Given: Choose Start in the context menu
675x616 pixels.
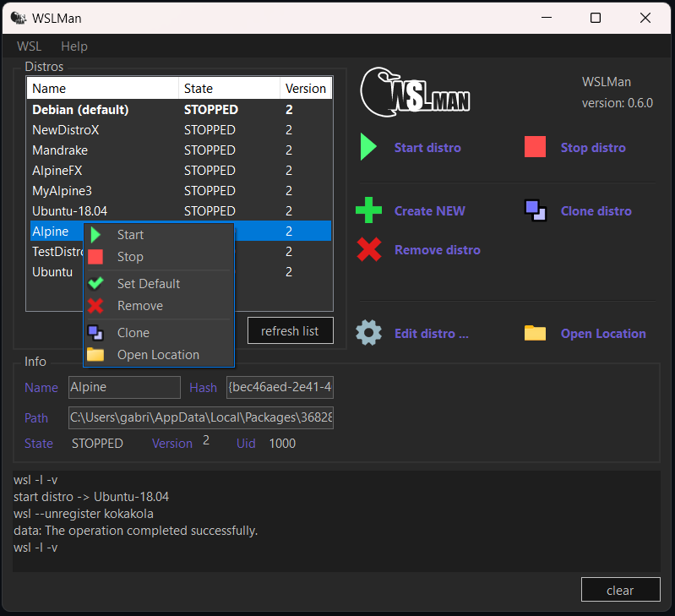Looking at the screenshot, I should pos(130,235).
